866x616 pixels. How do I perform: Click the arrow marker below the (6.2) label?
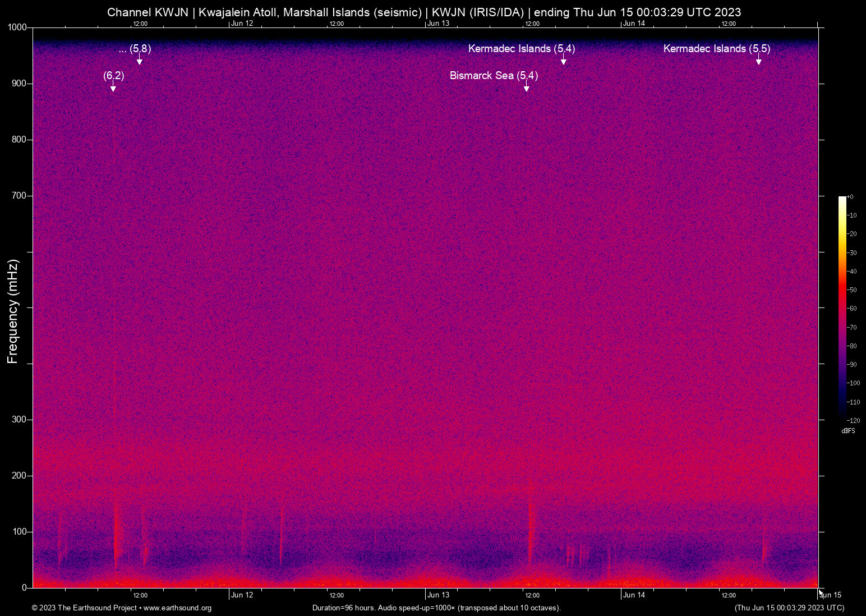113,88
